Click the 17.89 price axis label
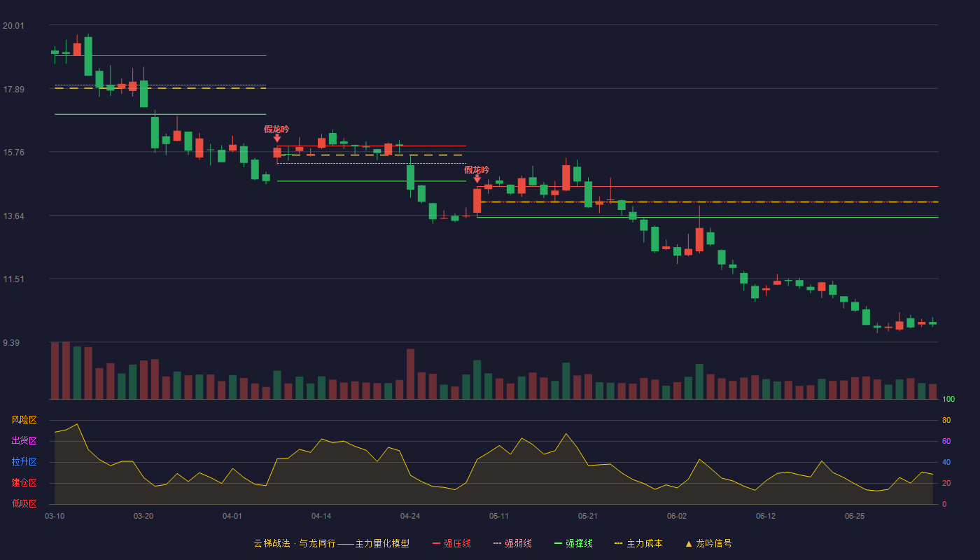The height and width of the screenshot is (560, 980). coord(13,89)
